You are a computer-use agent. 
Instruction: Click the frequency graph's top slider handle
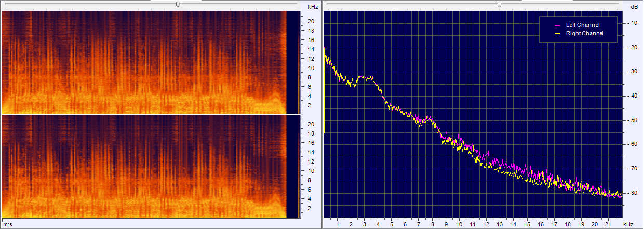coord(499,4)
